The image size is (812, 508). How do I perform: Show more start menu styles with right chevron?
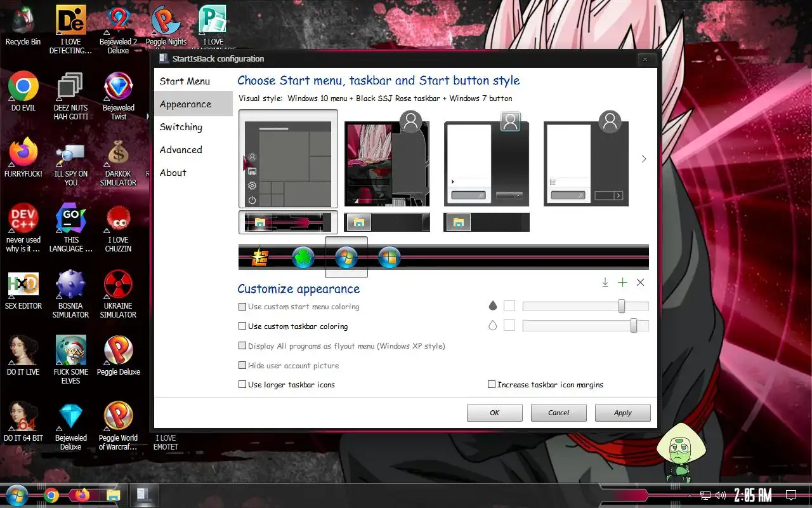tap(644, 159)
